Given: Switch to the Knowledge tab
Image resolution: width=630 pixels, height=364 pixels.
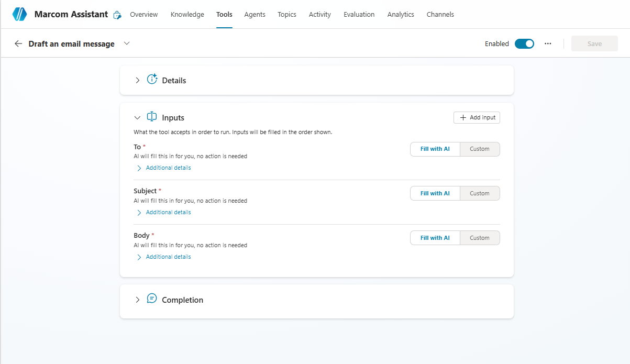Looking at the screenshot, I should (x=187, y=15).
